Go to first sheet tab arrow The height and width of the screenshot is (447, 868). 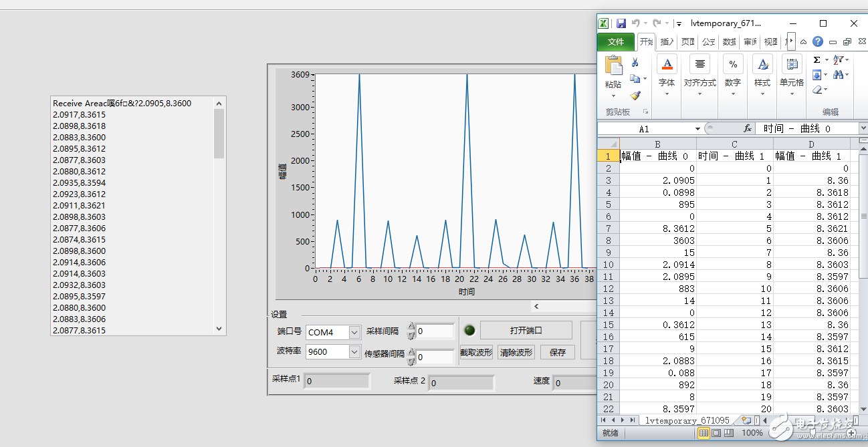coord(604,420)
